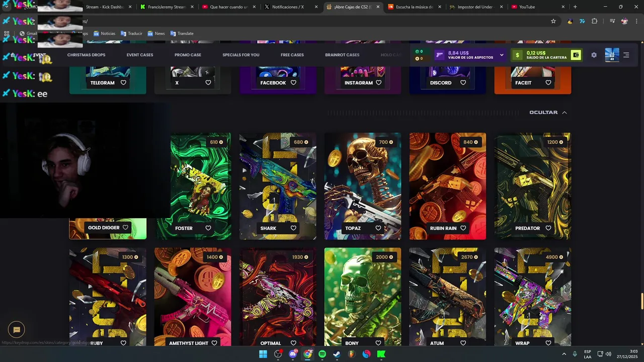Favorite the TELEGRAM case with its heart icon
Viewport: 644px width, 362px height.
click(123, 82)
